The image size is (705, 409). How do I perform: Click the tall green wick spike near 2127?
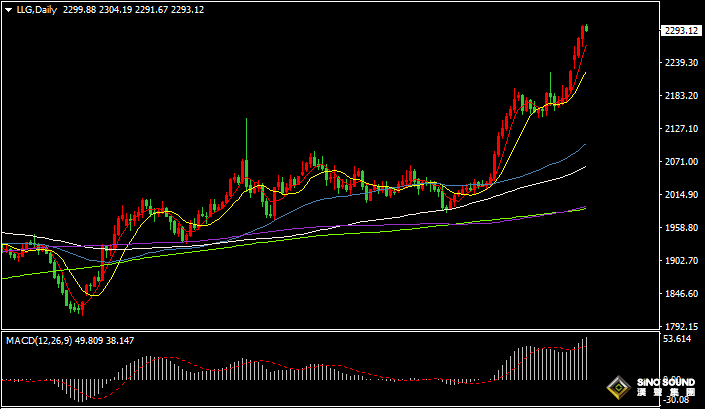click(x=246, y=135)
